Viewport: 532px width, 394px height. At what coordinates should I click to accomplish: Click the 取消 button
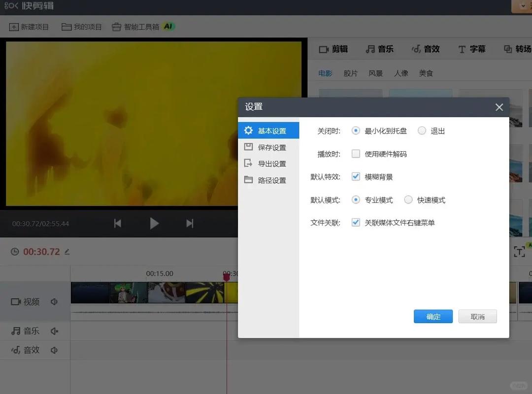coord(477,316)
